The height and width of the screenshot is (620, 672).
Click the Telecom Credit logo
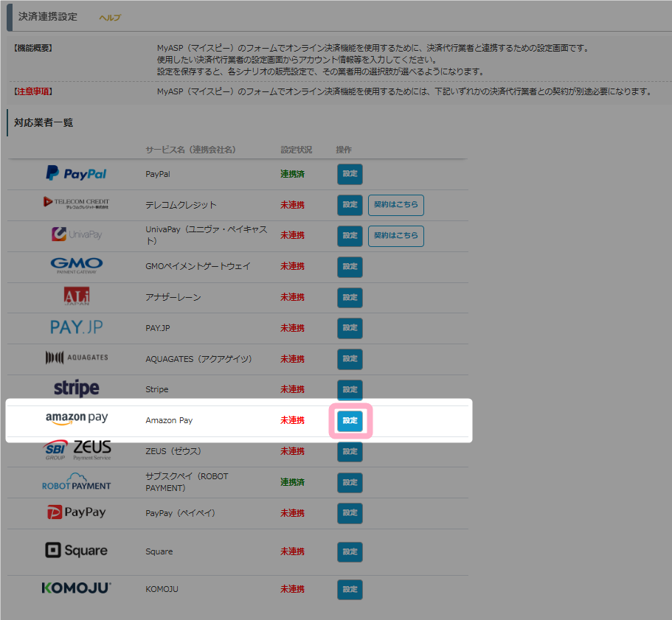tap(76, 204)
